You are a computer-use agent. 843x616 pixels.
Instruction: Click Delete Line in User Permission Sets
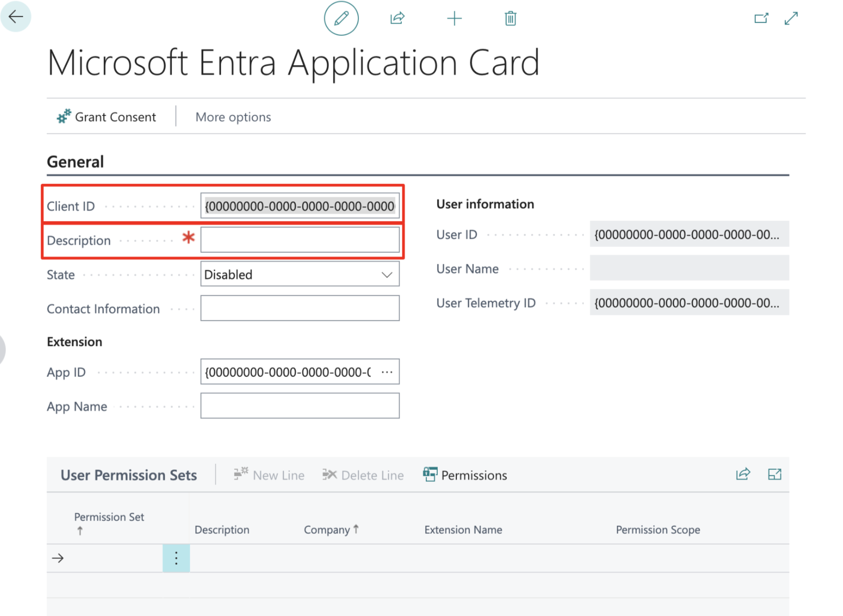click(363, 475)
